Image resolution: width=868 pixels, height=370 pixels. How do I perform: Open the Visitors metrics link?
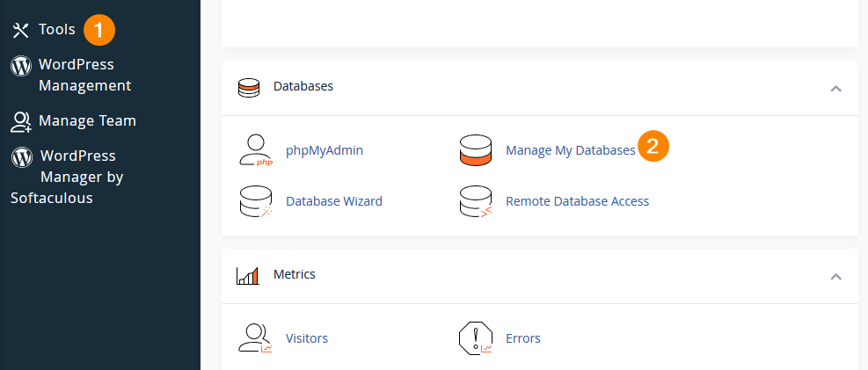coord(307,338)
